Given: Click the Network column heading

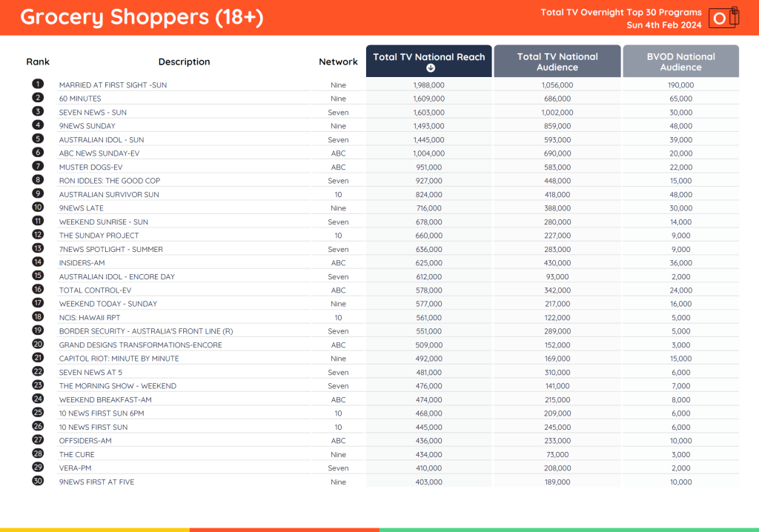Looking at the screenshot, I should coord(338,62).
